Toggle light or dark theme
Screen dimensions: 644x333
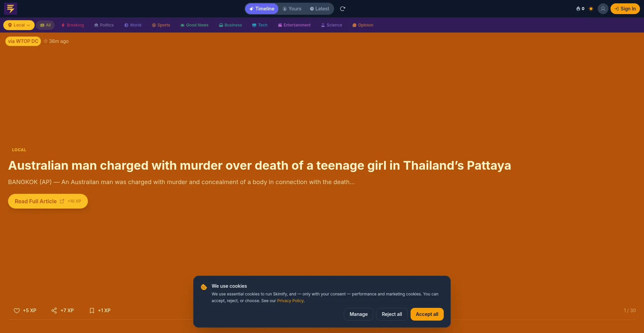click(x=591, y=9)
